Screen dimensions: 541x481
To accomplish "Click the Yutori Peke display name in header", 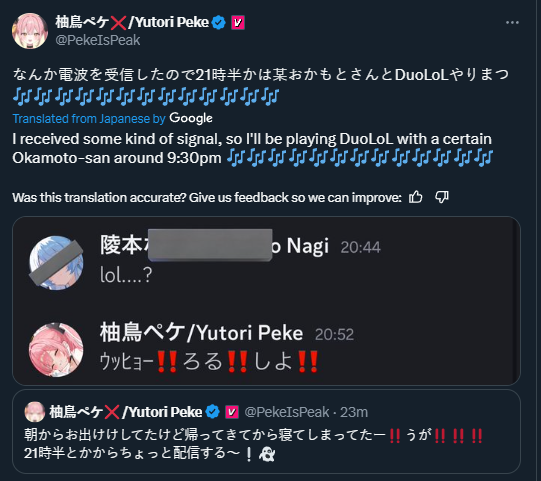I will click(132, 22).
